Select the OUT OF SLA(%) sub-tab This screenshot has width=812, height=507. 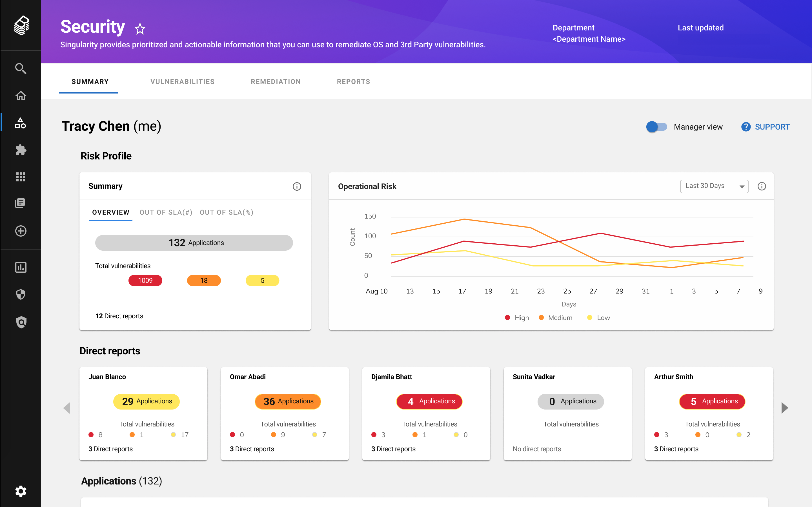coord(227,212)
